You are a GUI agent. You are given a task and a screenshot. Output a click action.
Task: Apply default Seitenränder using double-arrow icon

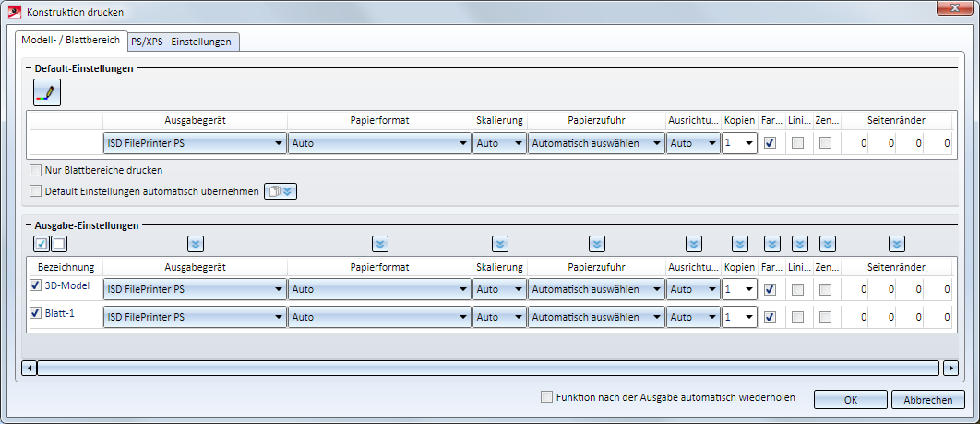(x=896, y=244)
